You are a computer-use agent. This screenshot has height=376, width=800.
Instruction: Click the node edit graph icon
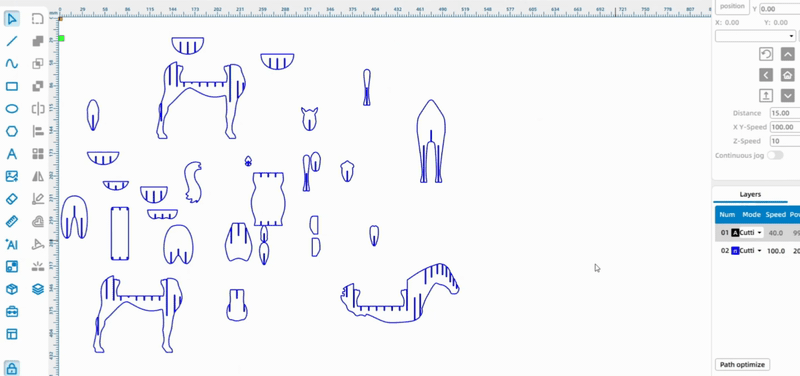point(38,198)
